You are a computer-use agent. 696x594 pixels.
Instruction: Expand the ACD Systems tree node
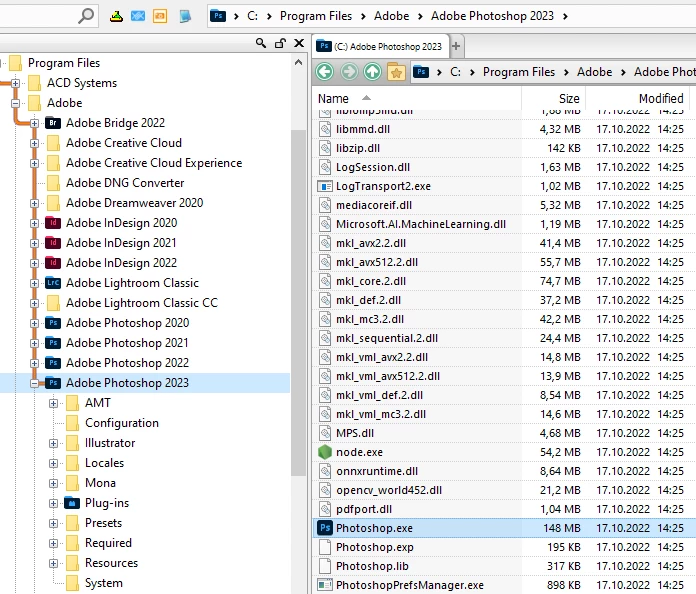[16, 83]
